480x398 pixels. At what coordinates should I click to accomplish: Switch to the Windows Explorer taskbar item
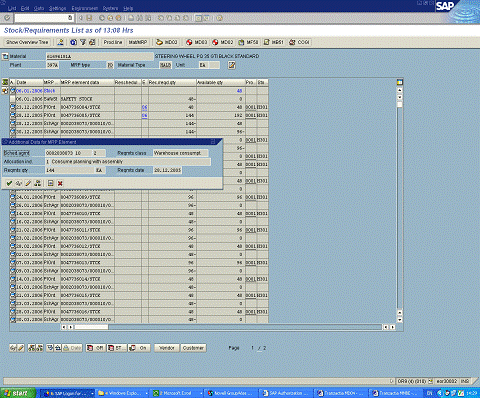tap(123, 393)
